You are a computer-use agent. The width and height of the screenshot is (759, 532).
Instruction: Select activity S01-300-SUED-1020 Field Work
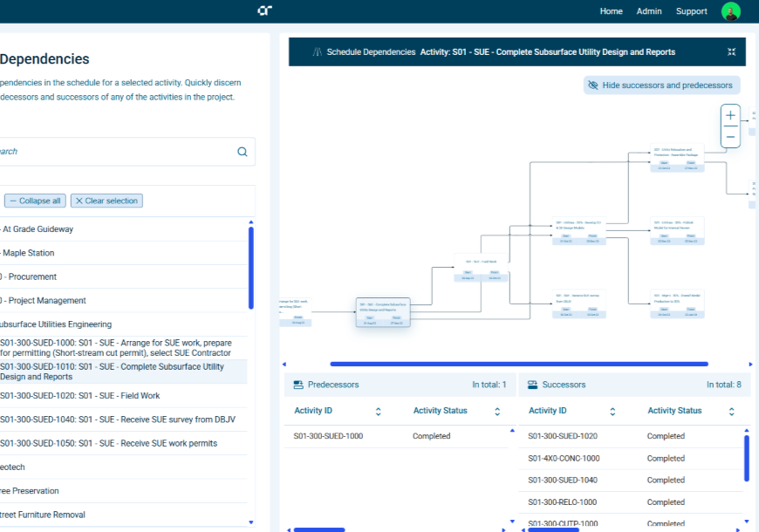click(x=123, y=395)
